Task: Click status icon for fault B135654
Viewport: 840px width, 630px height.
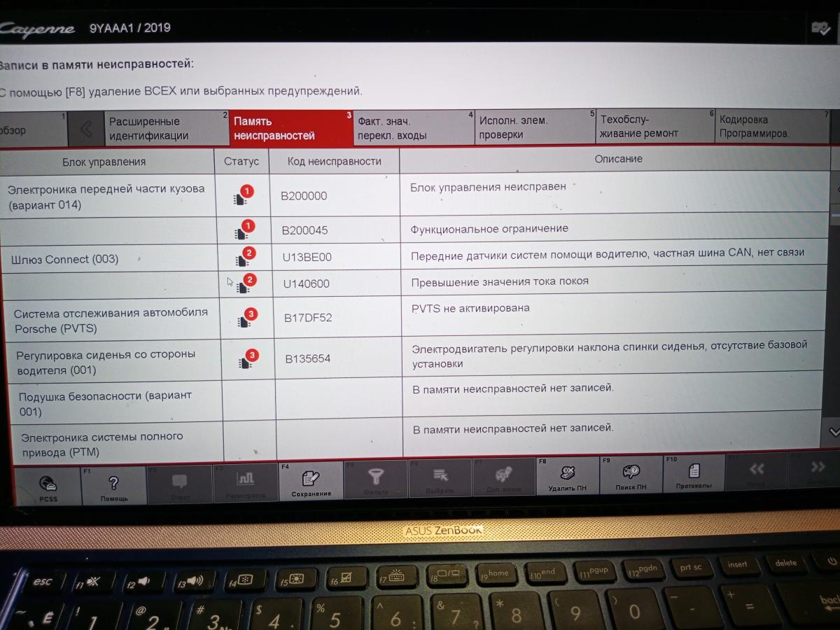Action: click(246, 360)
